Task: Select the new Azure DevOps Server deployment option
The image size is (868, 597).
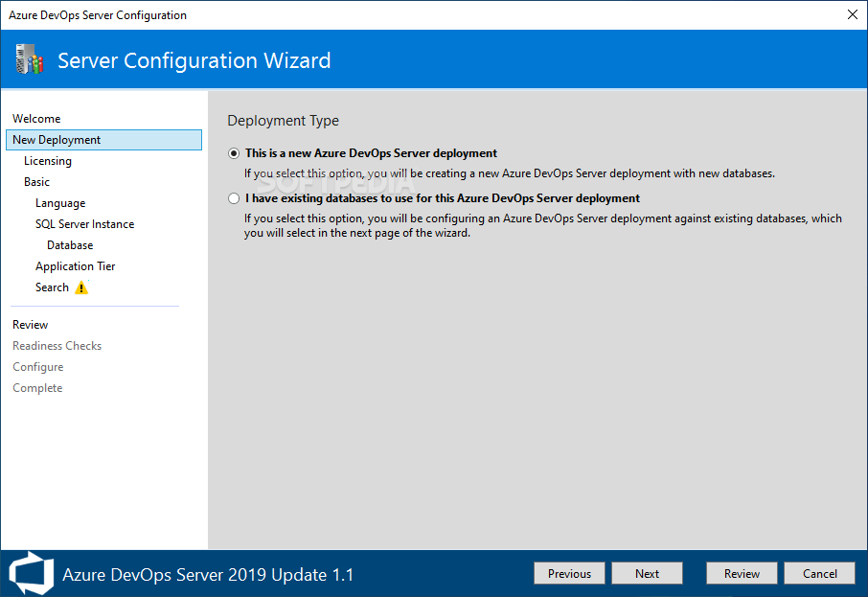Action: [x=233, y=153]
